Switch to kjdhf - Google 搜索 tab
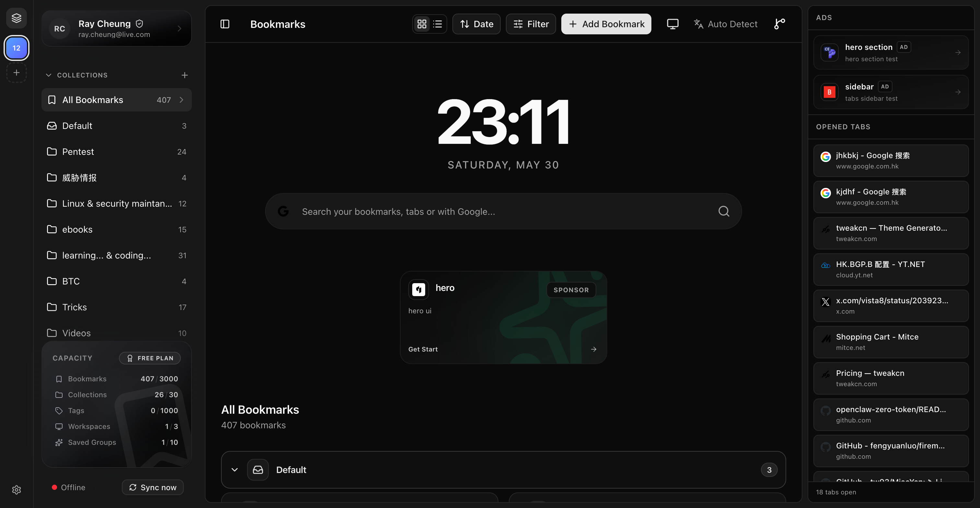The width and height of the screenshot is (980, 508). (891, 197)
